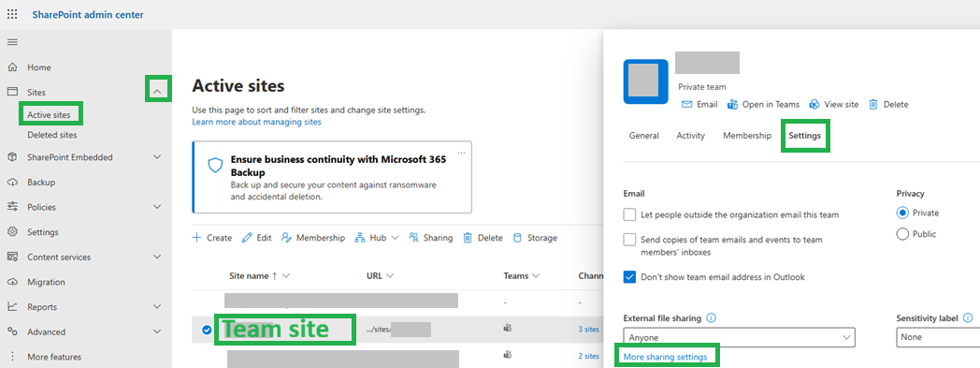This screenshot has width=980, height=368.
Task: Expand the Advanced section chevron
Action: click(x=157, y=331)
